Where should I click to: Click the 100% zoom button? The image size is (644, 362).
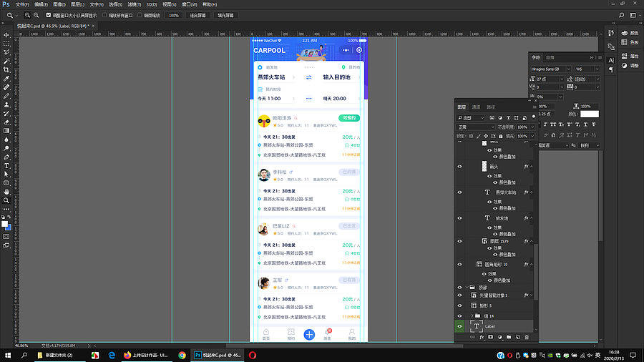pos(174,15)
